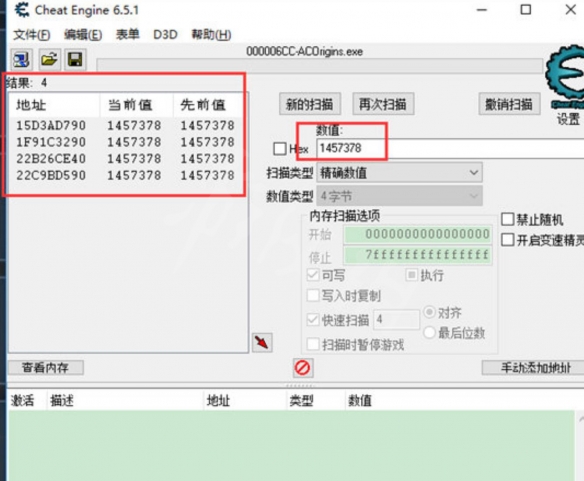Click the 手动添加地址 button
The image size is (584, 481).
[x=533, y=368]
